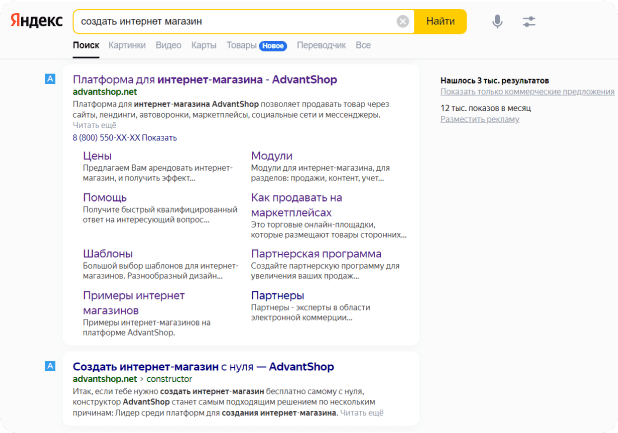Open the Карты tab

point(204,45)
